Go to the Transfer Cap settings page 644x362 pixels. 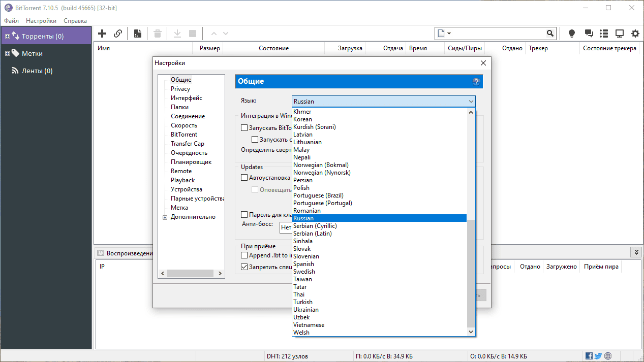click(188, 144)
